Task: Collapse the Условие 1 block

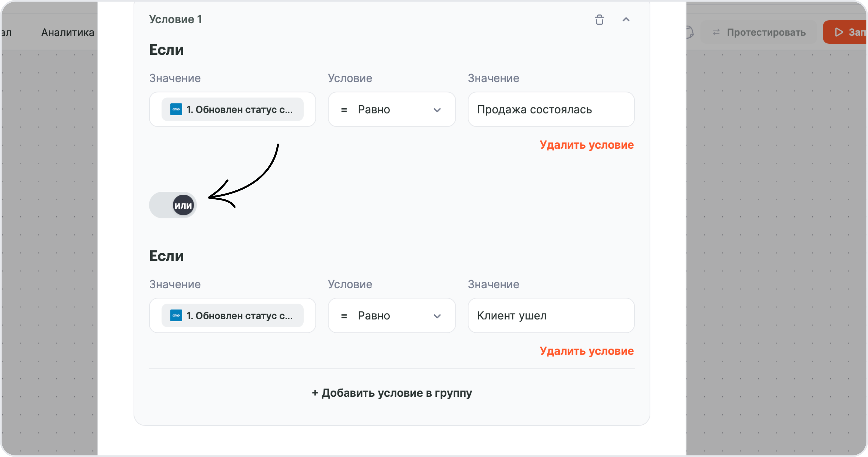Action: (626, 20)
